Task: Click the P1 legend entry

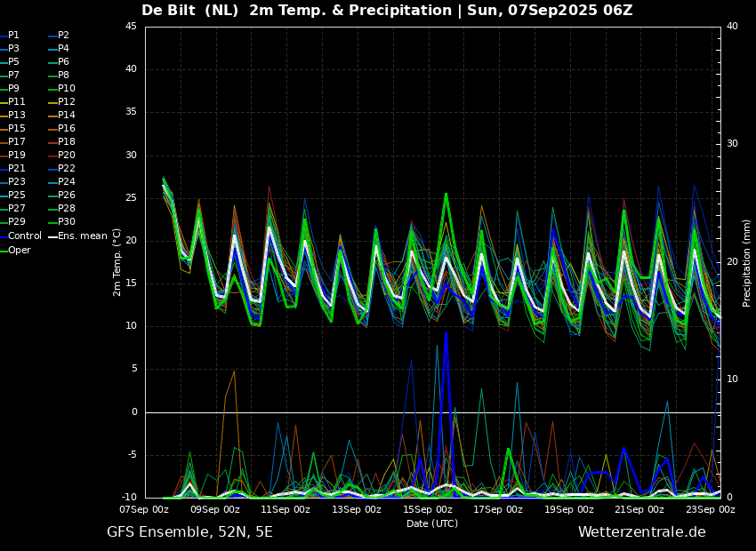Action: (10, 36)
